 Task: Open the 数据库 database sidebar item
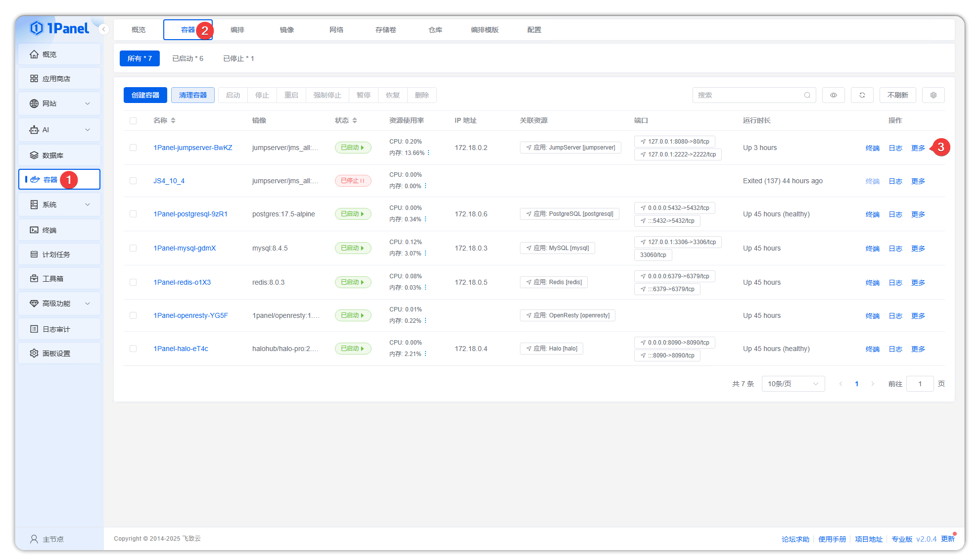pyautogui.click(x=59, y=155)
